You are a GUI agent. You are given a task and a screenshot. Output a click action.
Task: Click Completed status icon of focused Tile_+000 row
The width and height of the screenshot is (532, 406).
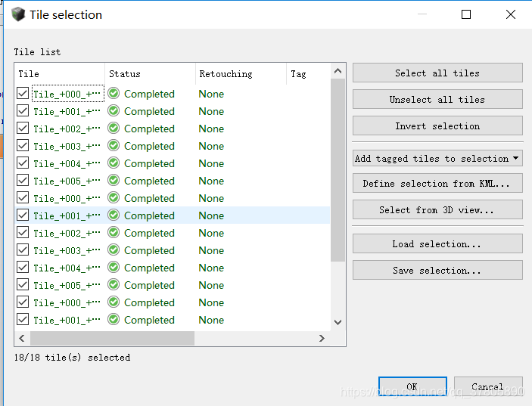114,93
